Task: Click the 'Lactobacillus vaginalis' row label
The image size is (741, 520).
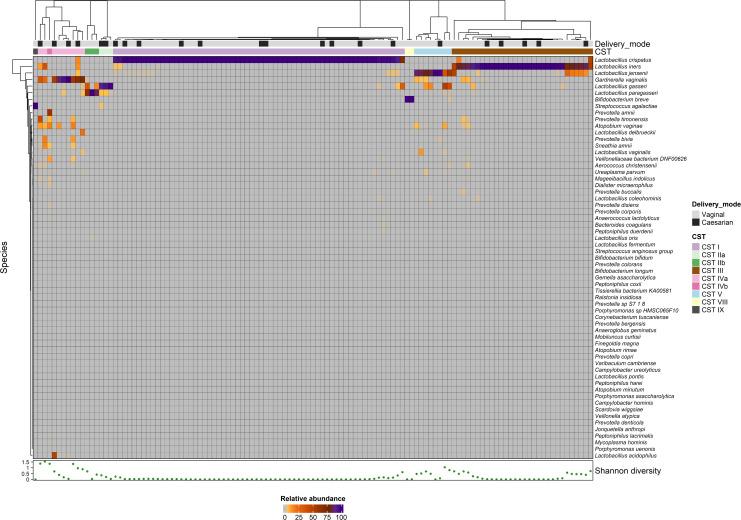Action: tap(622, 153)
